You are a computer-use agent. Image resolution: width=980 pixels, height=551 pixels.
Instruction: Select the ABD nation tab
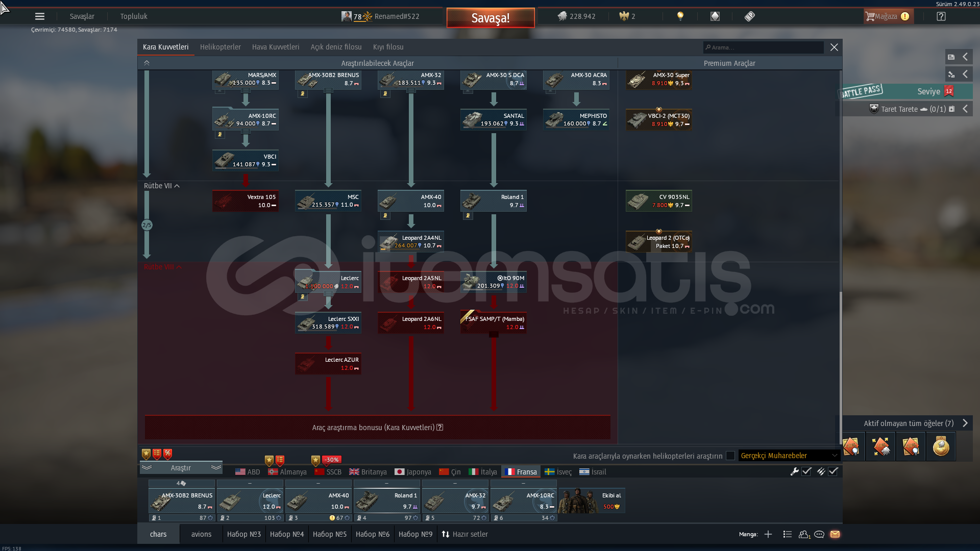click(x=248, y=472)
